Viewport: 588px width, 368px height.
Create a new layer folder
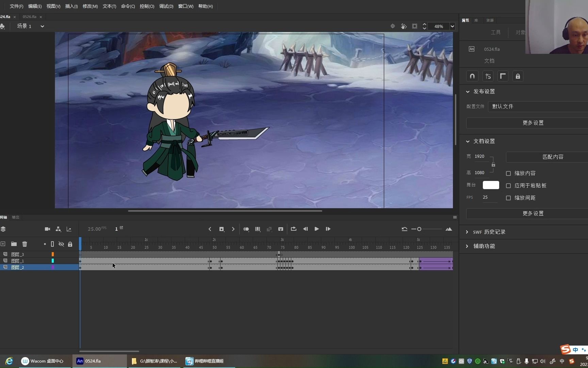14,244
